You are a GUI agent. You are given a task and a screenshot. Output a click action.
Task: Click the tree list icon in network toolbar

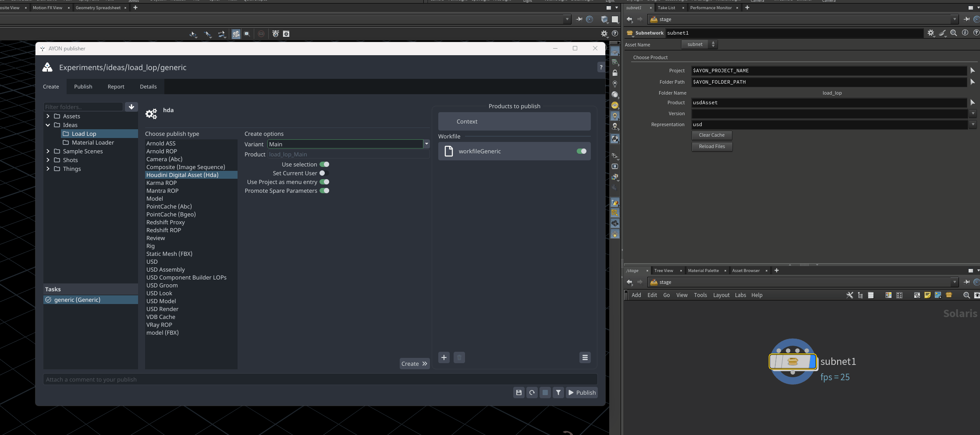[860, 295]
